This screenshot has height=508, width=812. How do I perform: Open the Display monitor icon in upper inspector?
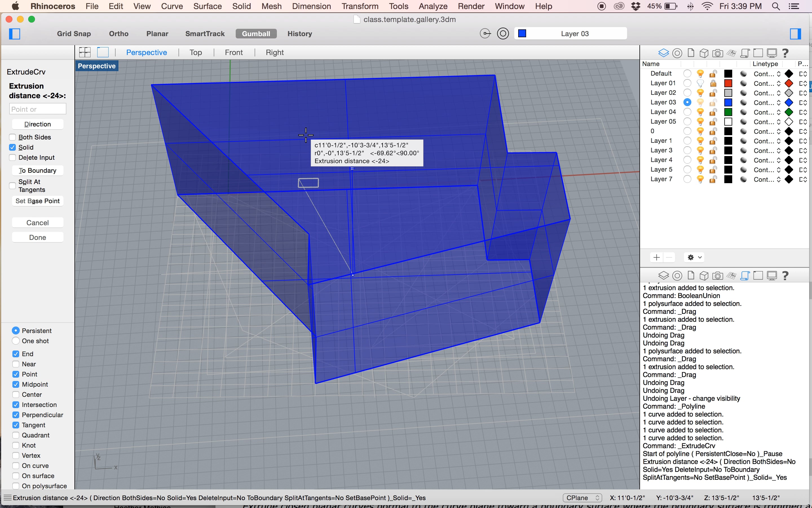pos(772,53)
